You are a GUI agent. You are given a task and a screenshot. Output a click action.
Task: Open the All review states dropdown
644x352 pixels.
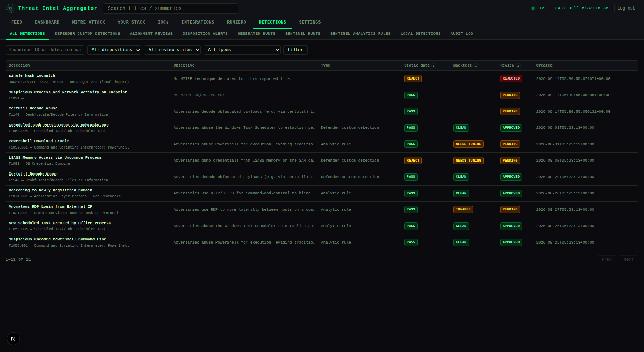tap(172, 50)
